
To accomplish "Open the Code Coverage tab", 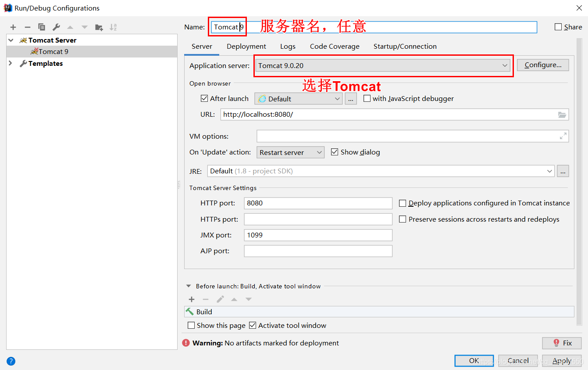I will [x=335, y=47].
